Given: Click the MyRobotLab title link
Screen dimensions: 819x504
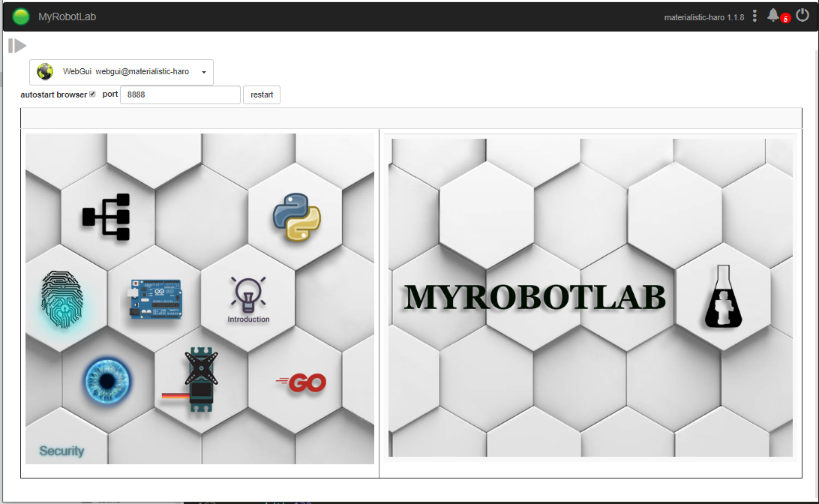Looking at the screenshot, I should [x=67, y=16].
